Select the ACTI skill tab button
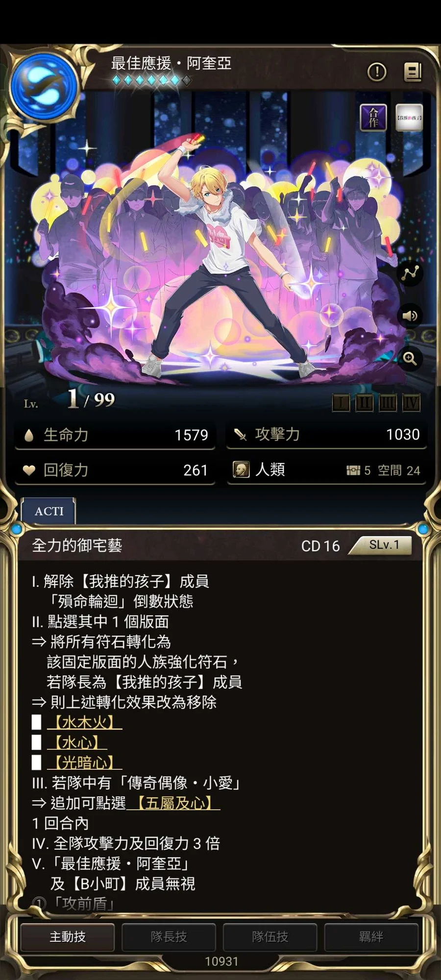This screenshot has height=980, width=441. point(49,511)
